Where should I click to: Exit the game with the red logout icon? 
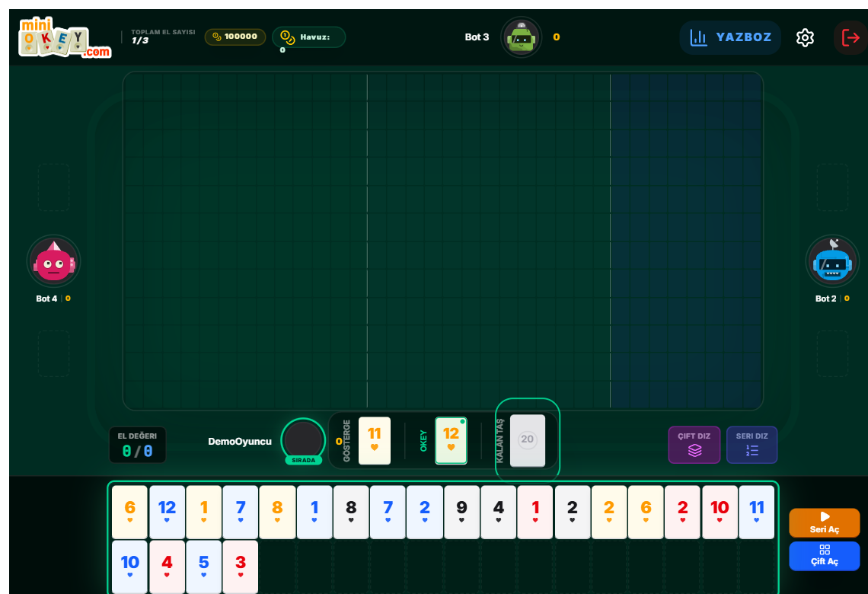pyautogui.click(x=850, y=37)
